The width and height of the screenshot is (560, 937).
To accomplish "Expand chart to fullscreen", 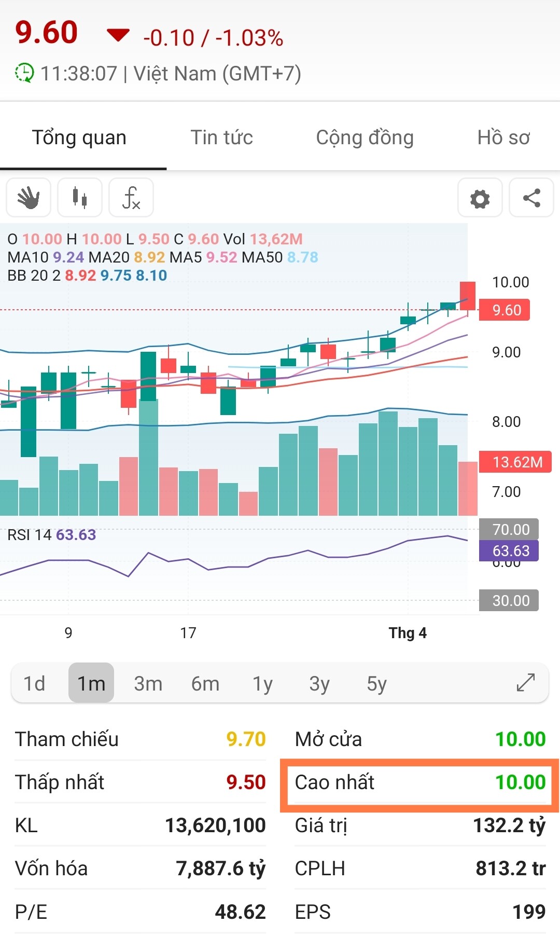I will (525, 683).
